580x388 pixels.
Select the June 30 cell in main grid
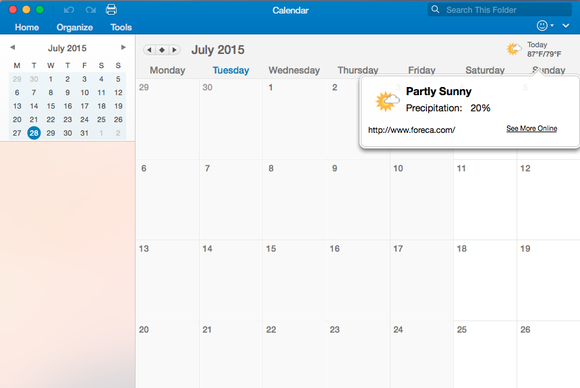coord(231,119)
